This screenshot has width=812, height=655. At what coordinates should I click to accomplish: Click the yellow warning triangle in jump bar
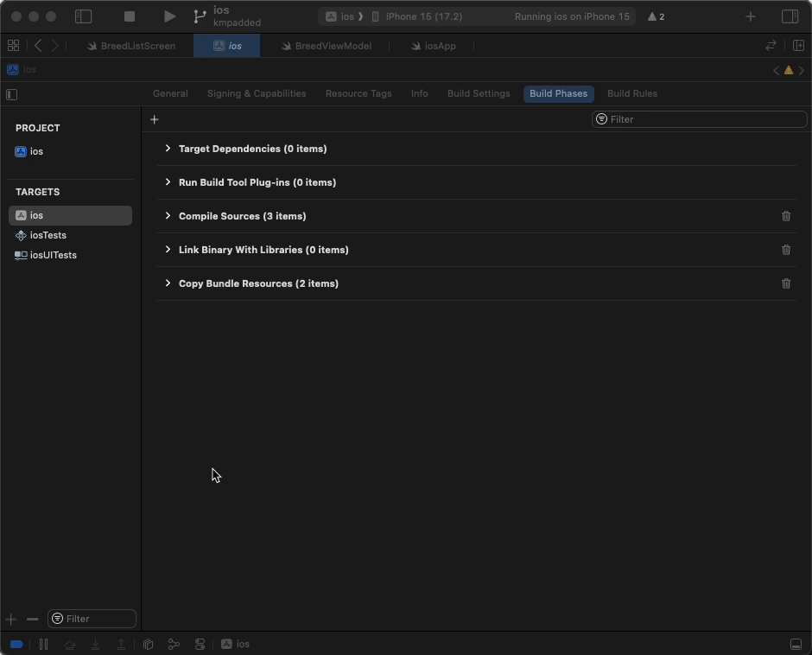click(x=789, y=70)
